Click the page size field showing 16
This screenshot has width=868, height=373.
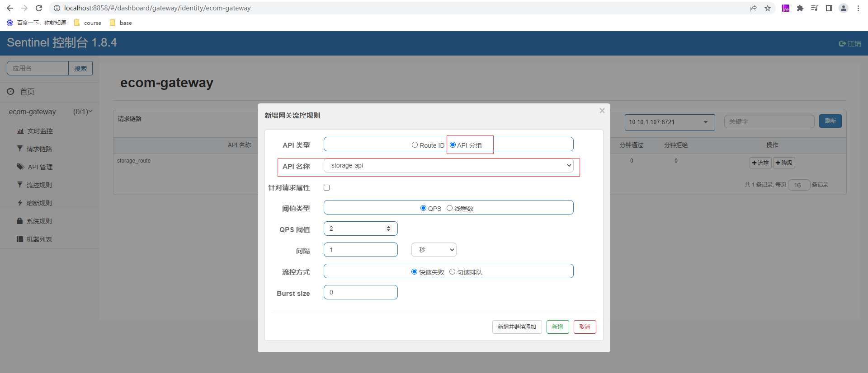pos(799,185)
